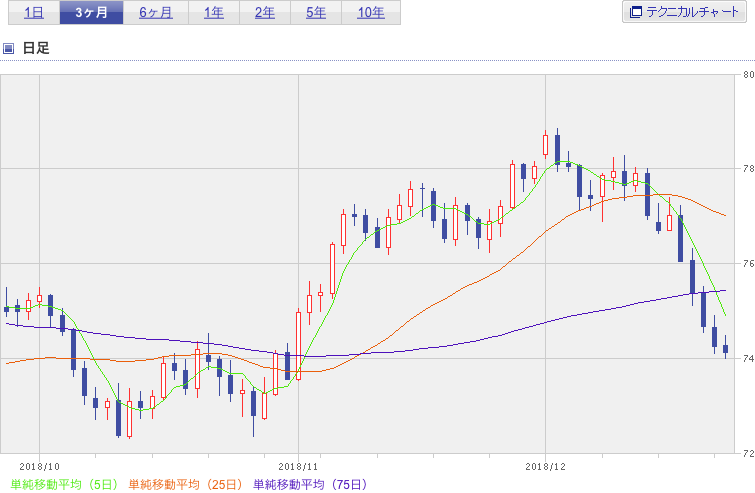Viewport: 755px width, 493px height.
Task: Click the 2018/10 axis label
Action: click(39, 467)
